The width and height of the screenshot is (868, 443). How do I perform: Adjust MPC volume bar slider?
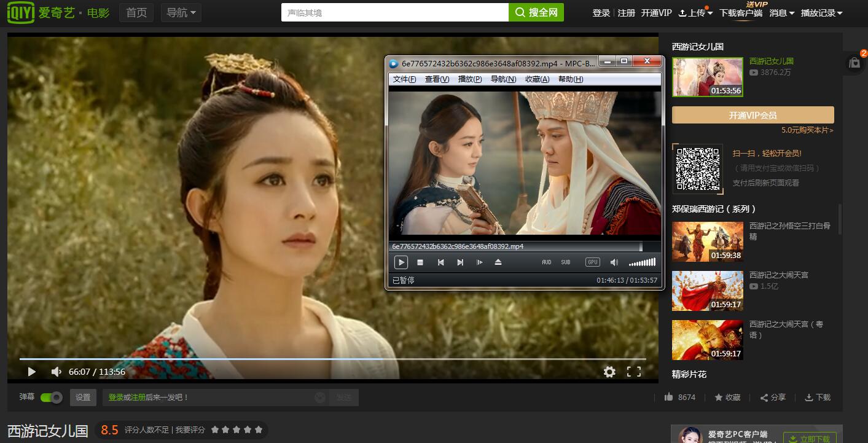[642, 262]
